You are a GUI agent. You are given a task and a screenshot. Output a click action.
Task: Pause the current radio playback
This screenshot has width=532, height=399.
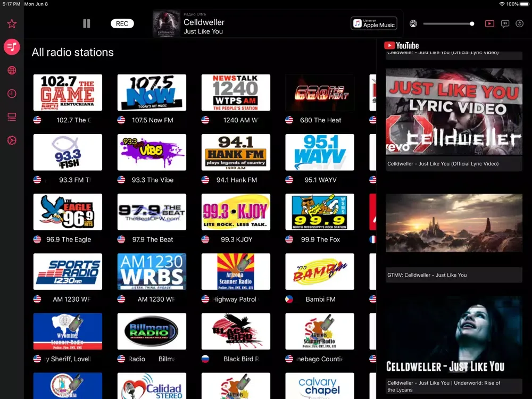coord(87,23)
